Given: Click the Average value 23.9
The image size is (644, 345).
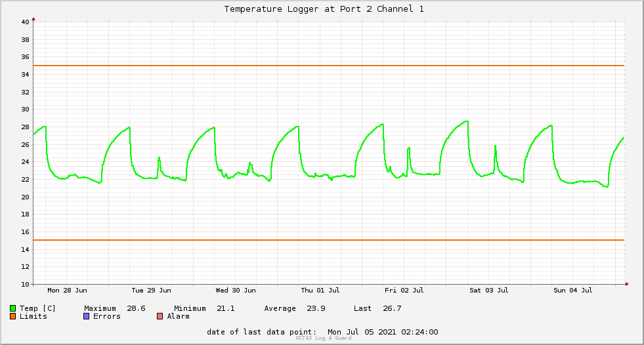Looking at the screenshot, I should click(316, 308).
